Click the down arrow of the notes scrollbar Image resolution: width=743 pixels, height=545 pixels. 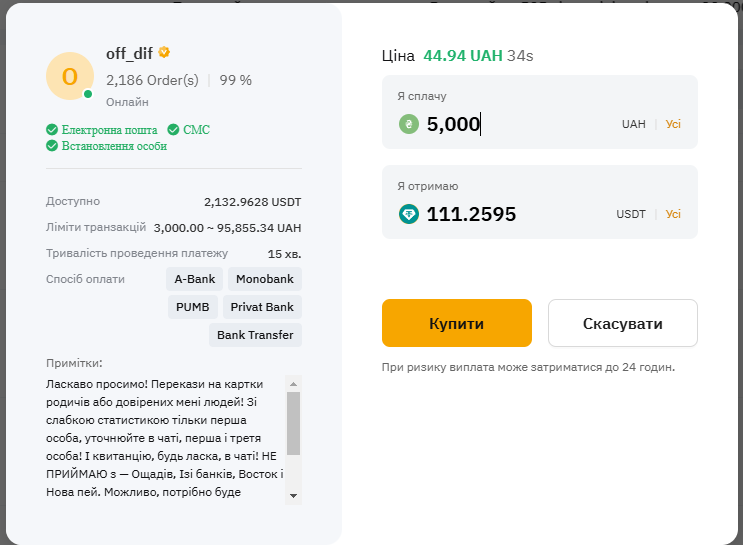[293, 496]
